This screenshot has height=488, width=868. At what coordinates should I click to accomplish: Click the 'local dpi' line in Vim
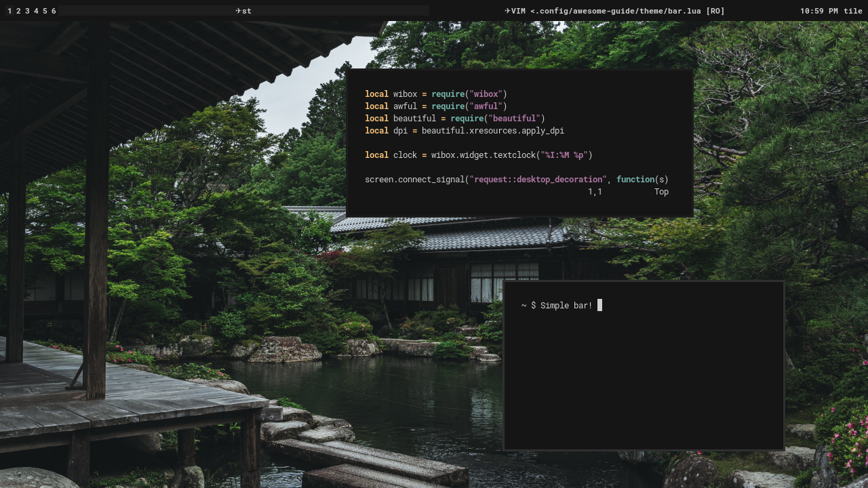464,131
